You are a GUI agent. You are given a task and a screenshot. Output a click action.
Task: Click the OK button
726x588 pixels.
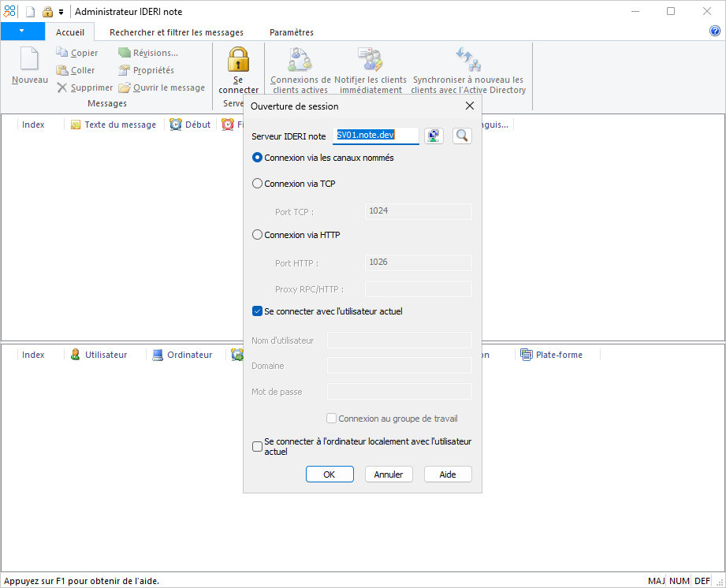pos(329,474)
